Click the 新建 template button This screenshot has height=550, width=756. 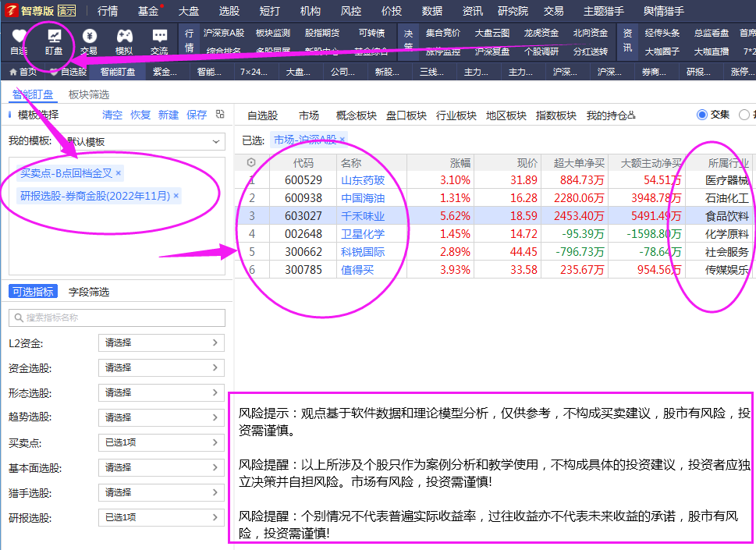(169, 115)
